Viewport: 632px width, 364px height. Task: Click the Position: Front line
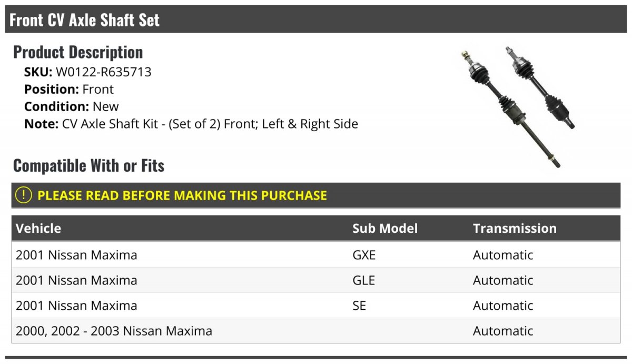click(69, 89)
